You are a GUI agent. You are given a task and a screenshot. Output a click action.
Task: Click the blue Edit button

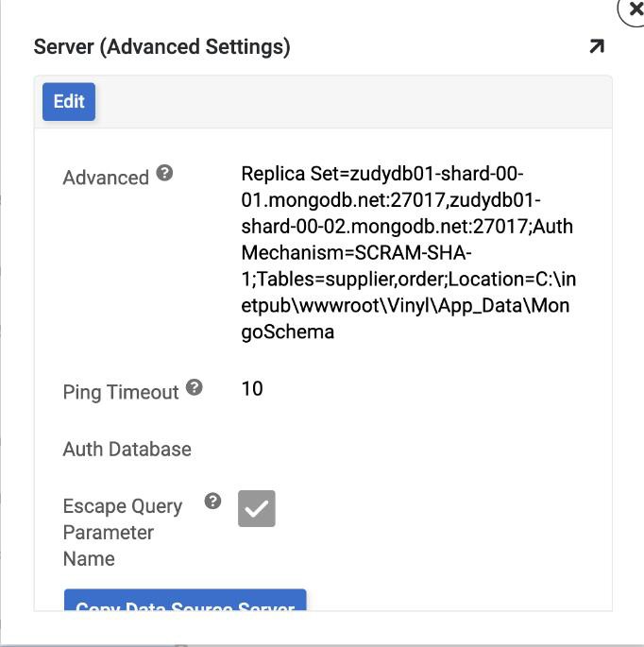point(69,102)
